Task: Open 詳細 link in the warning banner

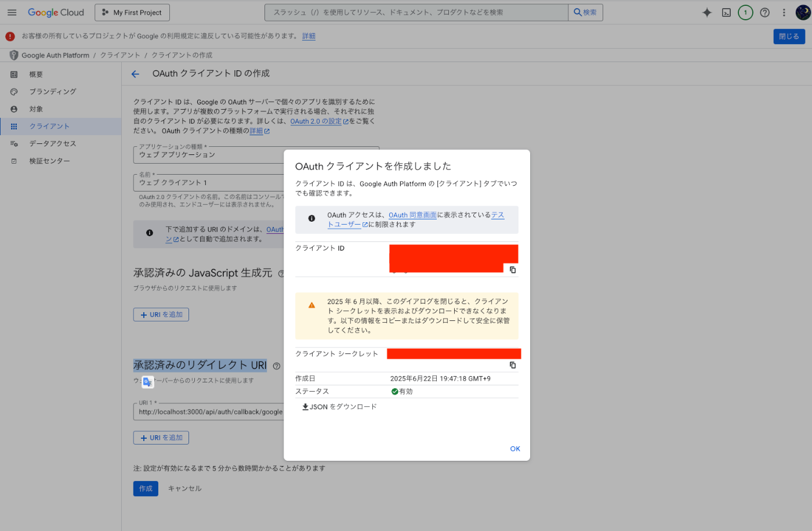Action: (x=309, y=36)
